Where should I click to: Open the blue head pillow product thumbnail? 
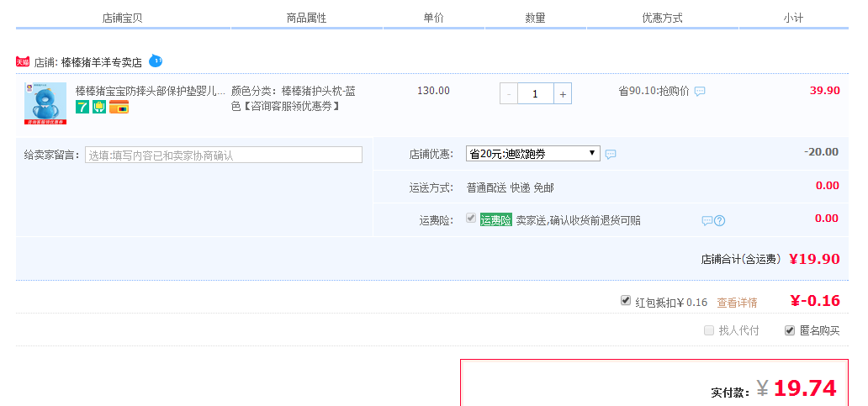[x=45, y=103]
